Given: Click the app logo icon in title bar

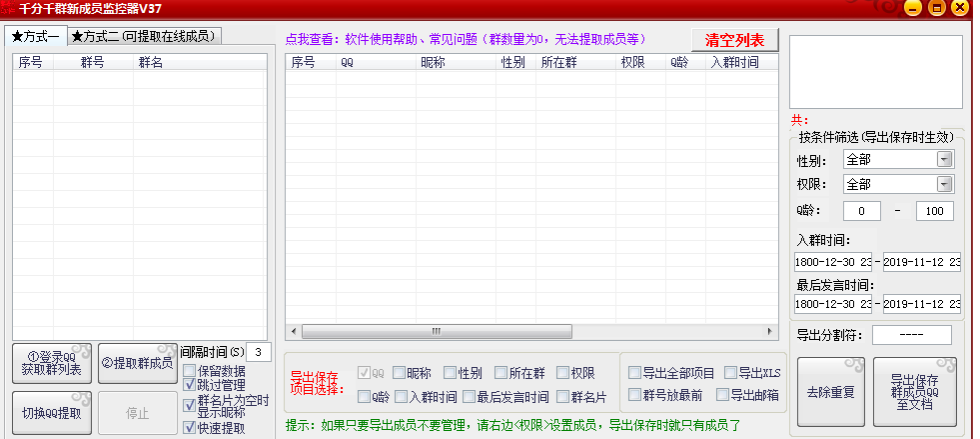Looking at the screenshot, I should pyautogui.click(x=8, y=8).
